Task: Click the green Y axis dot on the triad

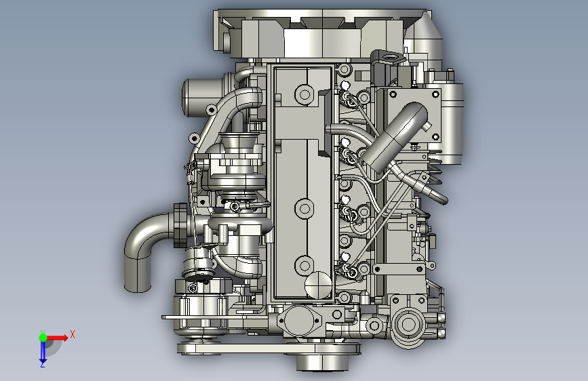Action: point(43,338)
